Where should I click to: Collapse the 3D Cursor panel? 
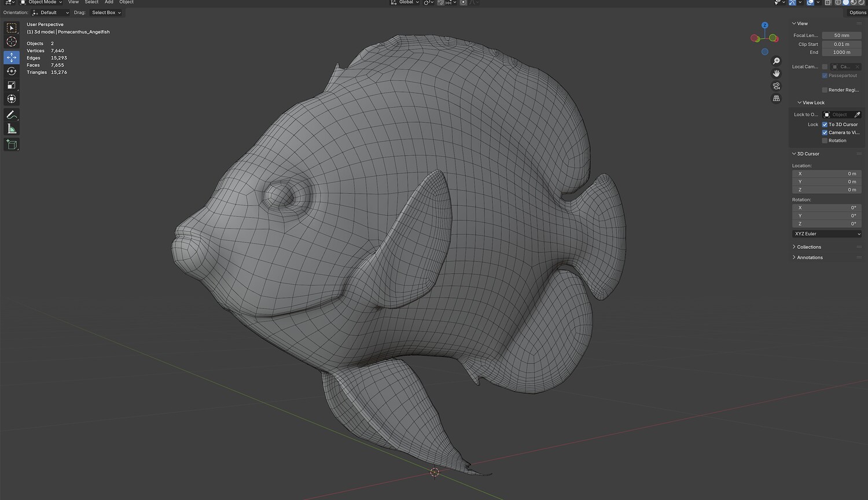point(794,154)
